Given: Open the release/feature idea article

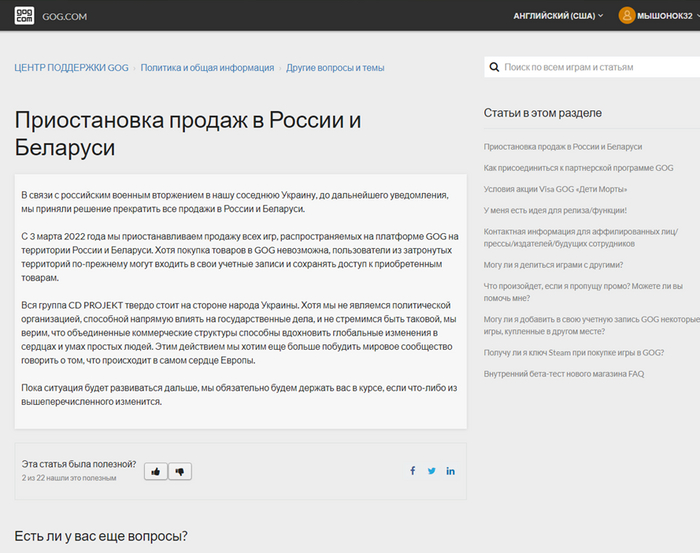Looking at the screenshot, I should (555, 211).
